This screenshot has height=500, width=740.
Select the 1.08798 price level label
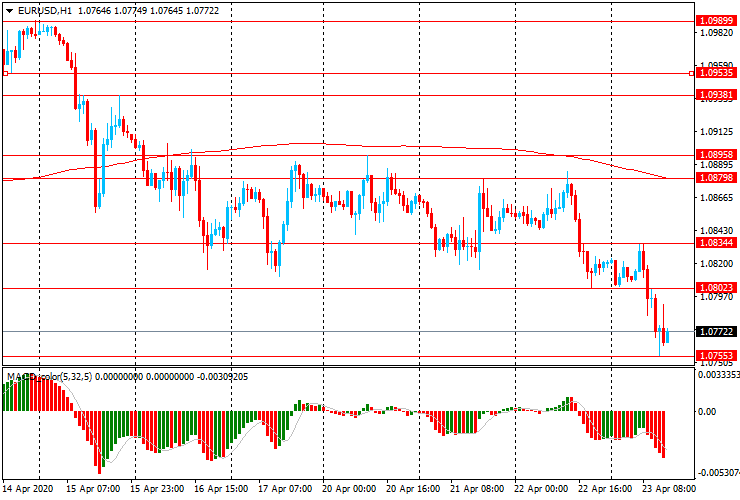716,178
